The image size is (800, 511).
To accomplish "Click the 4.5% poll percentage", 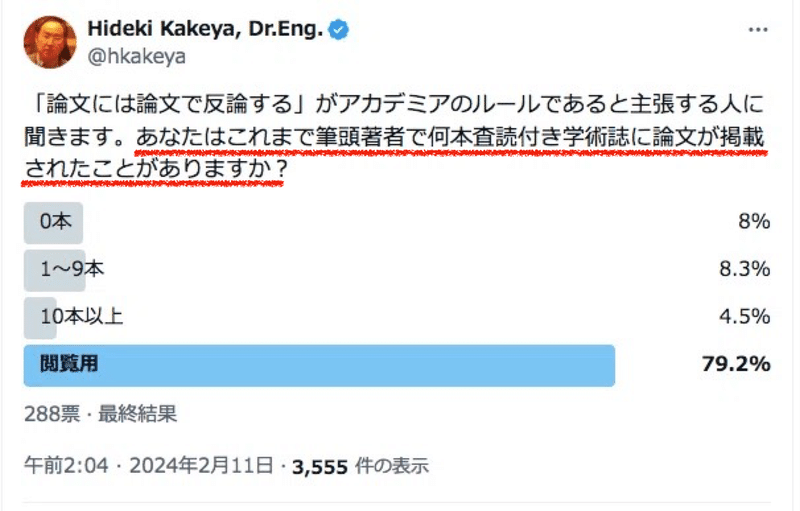I will coord(745,316).
